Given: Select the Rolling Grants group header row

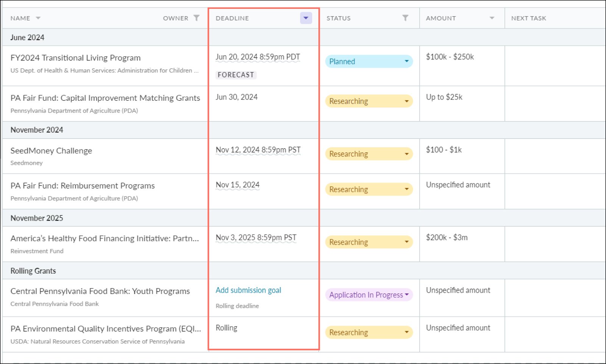Looking at the screenshot, I should [x=33, y=271].
